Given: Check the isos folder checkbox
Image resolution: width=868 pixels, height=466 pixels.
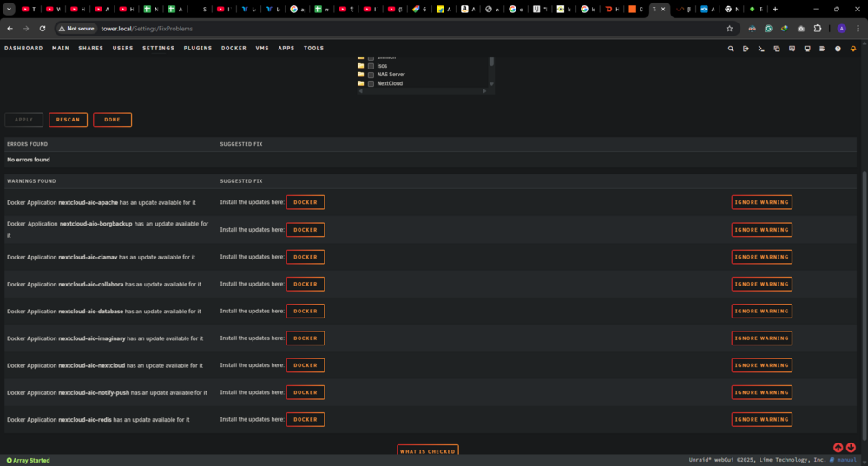Looking at the screenshot, I should pyautogui.click(x=371, y=66).
